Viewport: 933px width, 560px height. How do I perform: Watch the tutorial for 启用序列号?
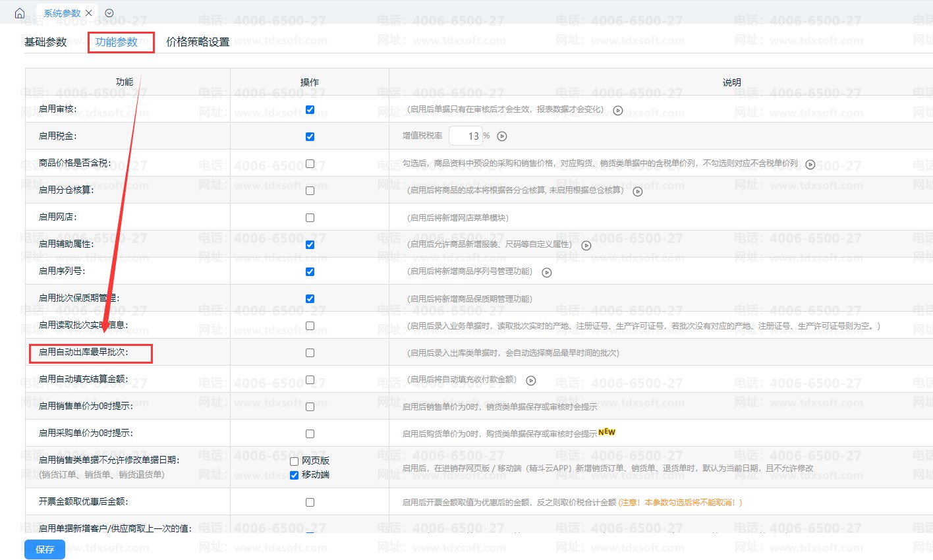click(x=546, y=273)
